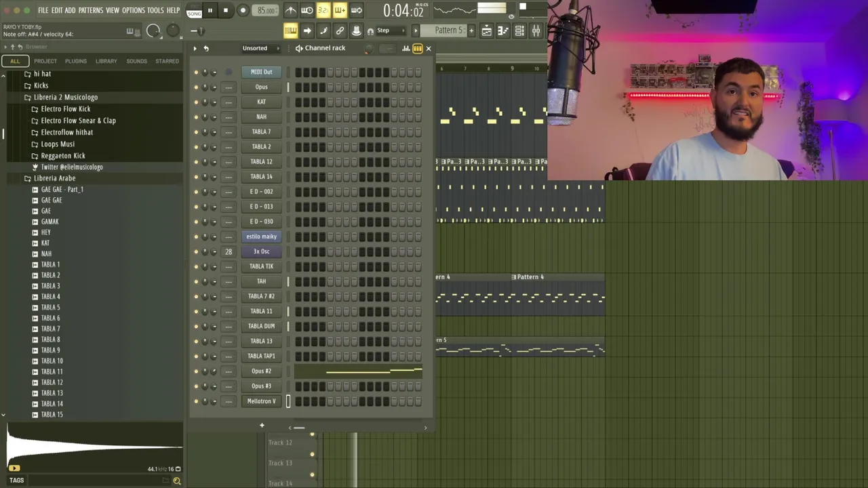Toggle the 3-2-1 countdown before recording
This screenshot has height=488, width=868.
323,10
